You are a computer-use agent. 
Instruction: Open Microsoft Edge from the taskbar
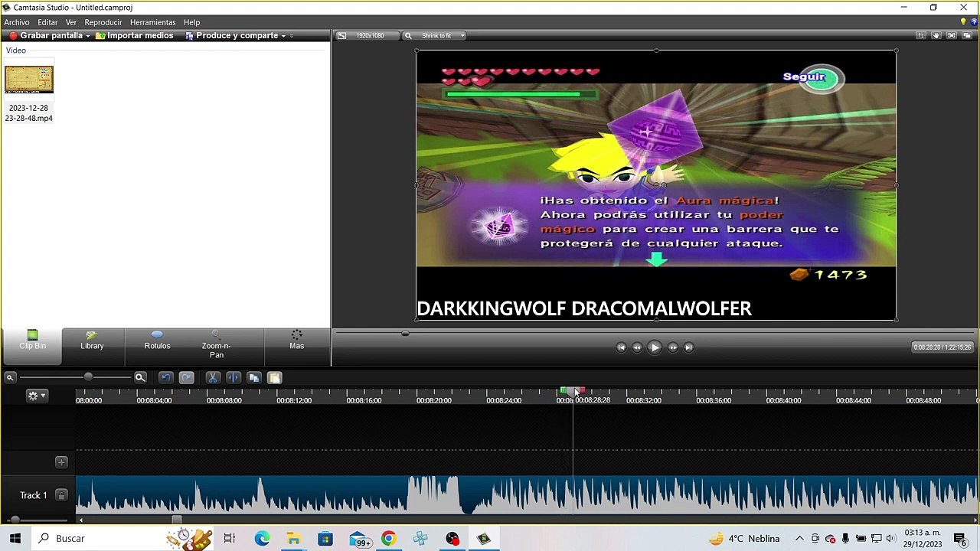click(x=262, y=539)
